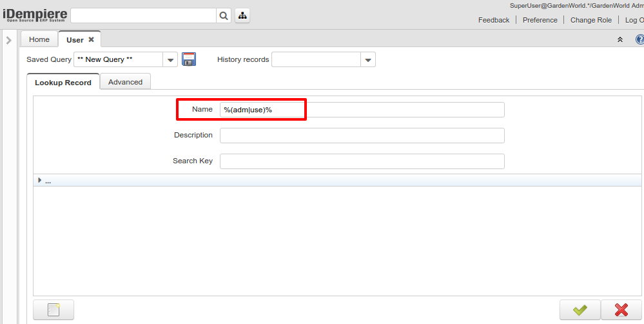Screen dimensions: 644x324
Task: Expand the left side panel arrow
Action: point(9,40)
